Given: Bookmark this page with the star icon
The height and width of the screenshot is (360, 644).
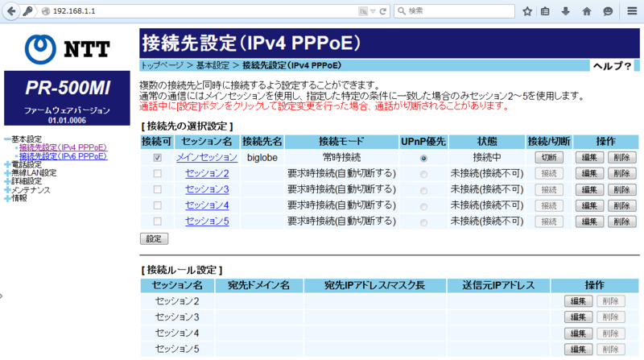Looking at the screenshot, I should 527,11.
